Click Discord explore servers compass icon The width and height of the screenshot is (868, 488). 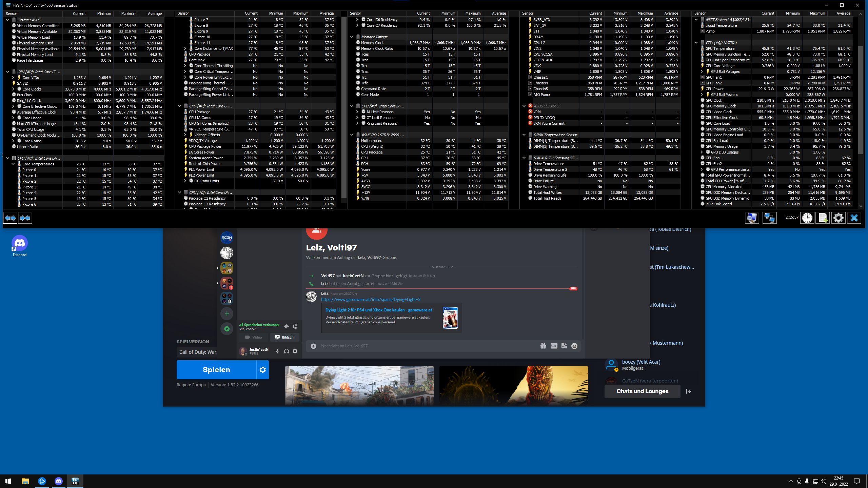point(227,329)
